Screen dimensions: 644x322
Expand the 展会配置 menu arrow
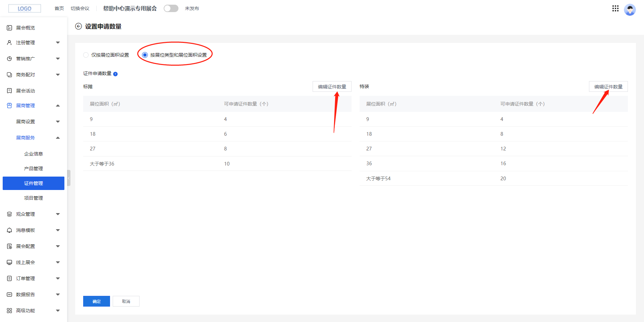pyautogui.click(x=58, y=246)
